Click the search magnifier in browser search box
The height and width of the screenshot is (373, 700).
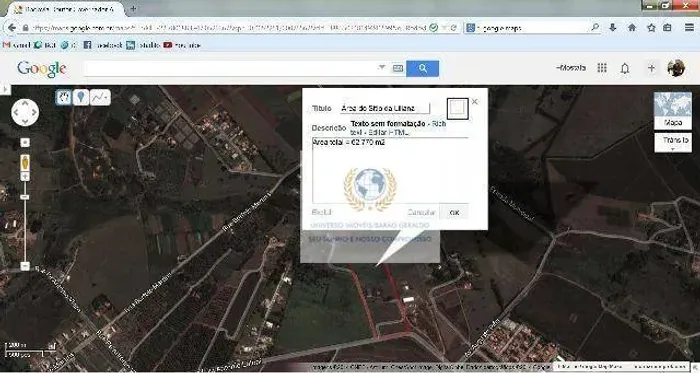click(x=595, y=28)
